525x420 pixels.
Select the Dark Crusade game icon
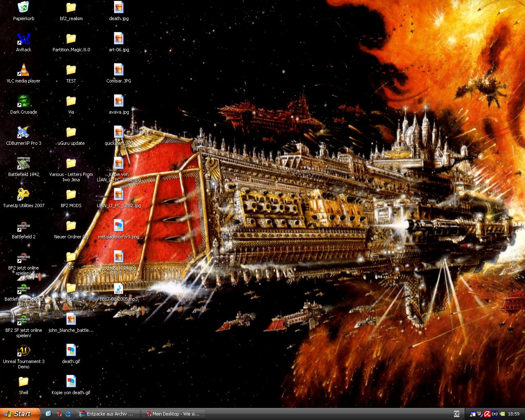pyautogui.click(x=23, y=101)
